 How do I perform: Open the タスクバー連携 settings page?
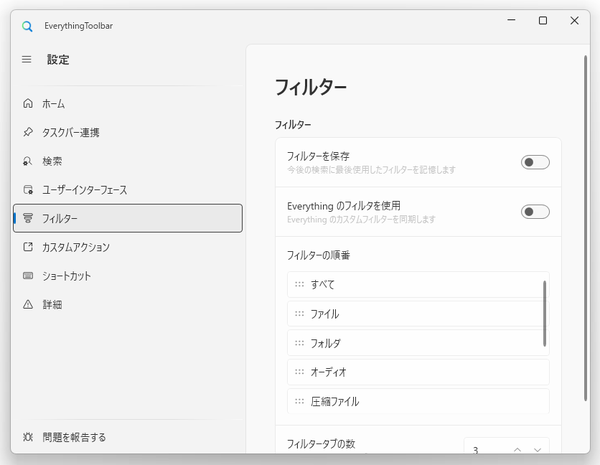[128, 132]
